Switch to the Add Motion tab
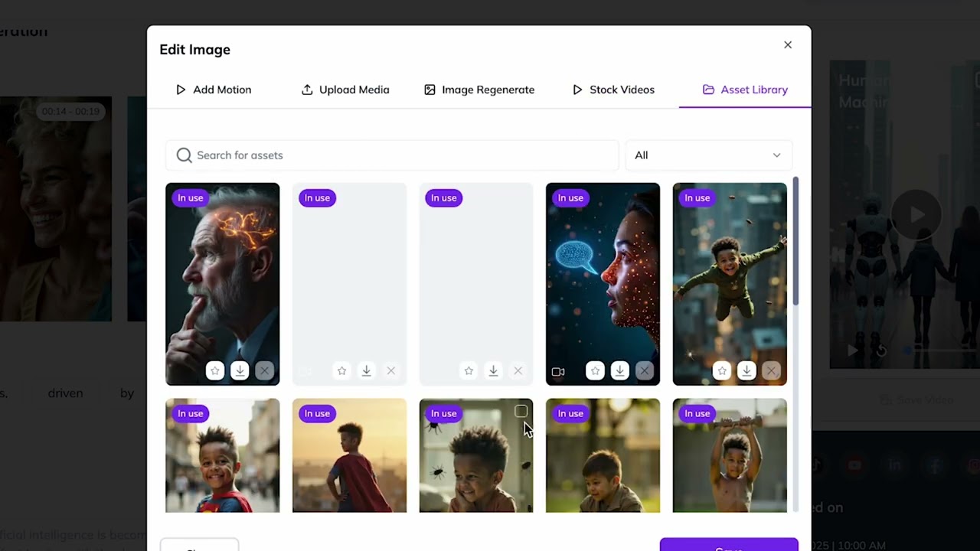 (x=214, y=90)
